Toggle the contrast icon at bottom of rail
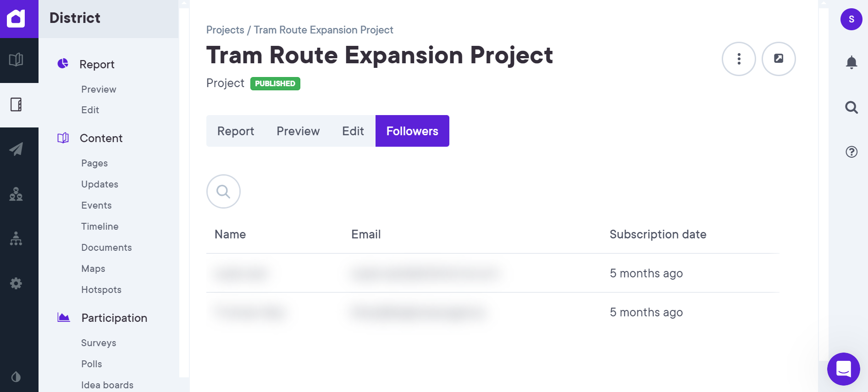Image resolution: width=868 pixels, height=392 pixels. pyautogui.click(x=16, y=377)
